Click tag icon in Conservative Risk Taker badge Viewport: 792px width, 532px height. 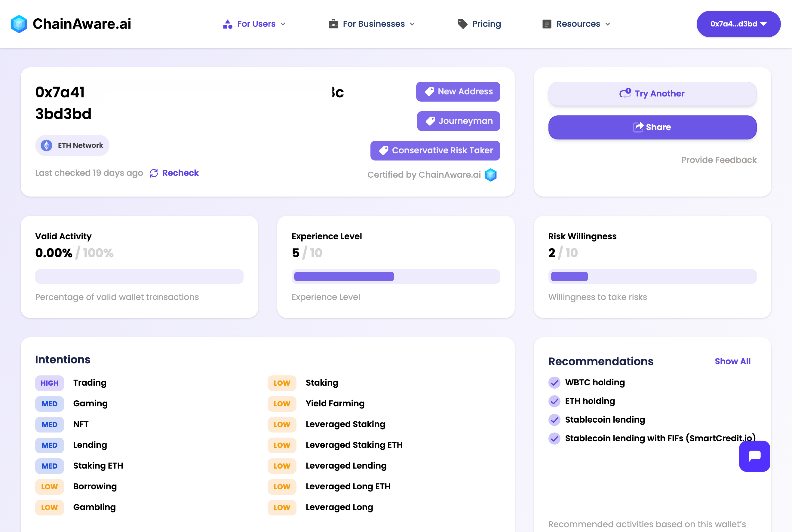(x=384, y=151)
